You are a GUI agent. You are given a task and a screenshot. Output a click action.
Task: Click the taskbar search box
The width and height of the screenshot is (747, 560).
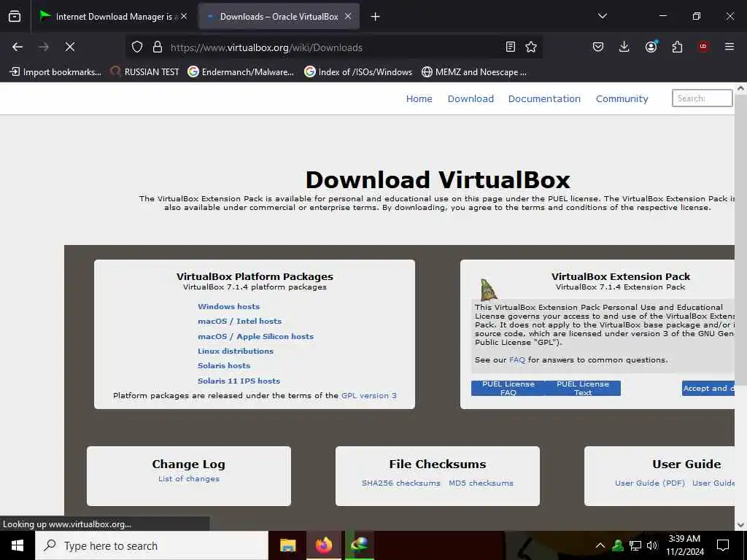tap(152, 545)
